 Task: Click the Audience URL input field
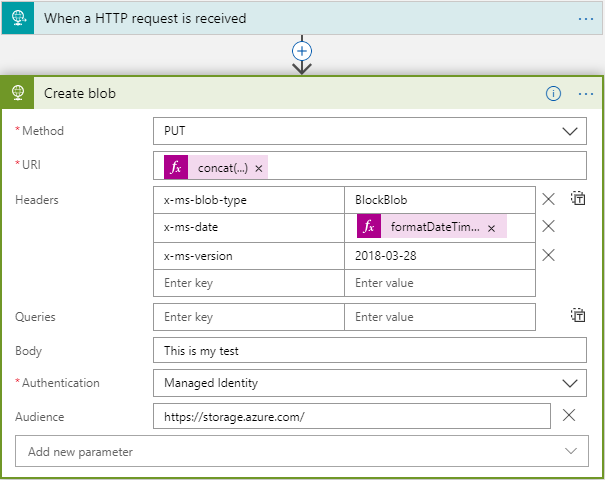click(351, 416)
